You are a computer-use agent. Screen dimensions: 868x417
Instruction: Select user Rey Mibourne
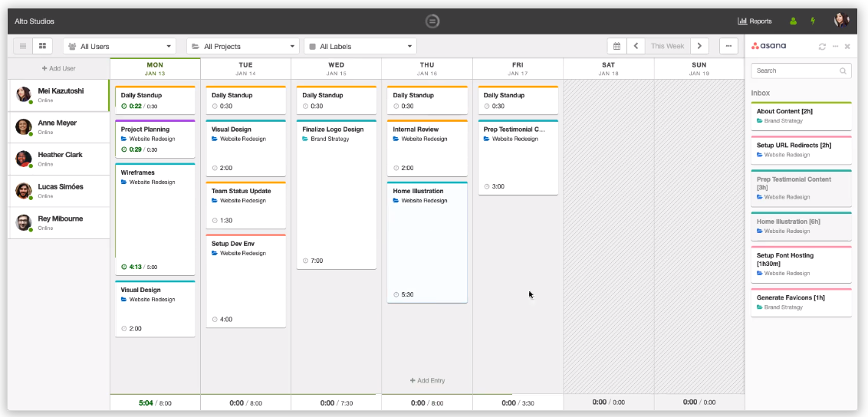click(59, 223)
